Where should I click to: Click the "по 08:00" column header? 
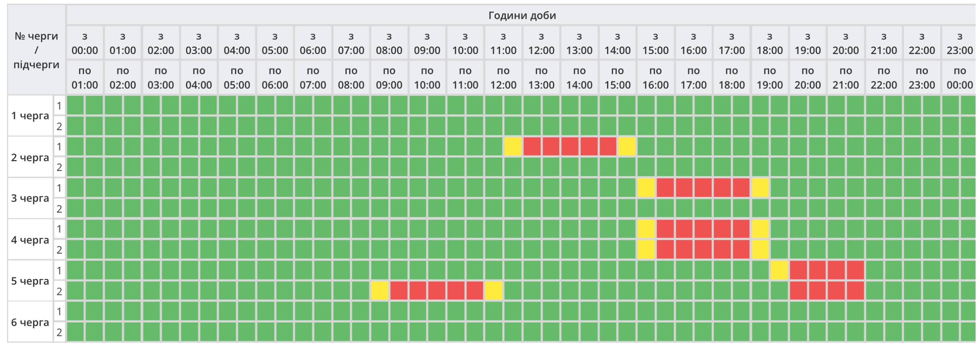click(351, 78)
